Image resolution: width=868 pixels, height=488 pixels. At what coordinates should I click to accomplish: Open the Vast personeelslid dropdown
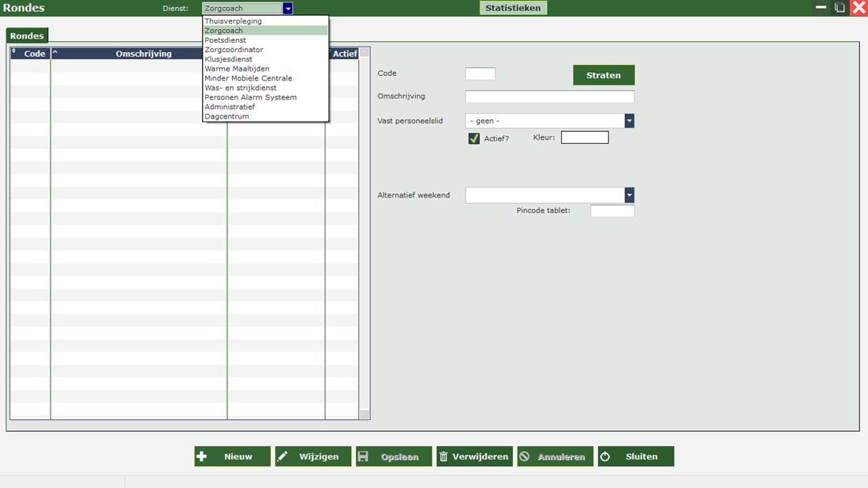pos(629,121)
